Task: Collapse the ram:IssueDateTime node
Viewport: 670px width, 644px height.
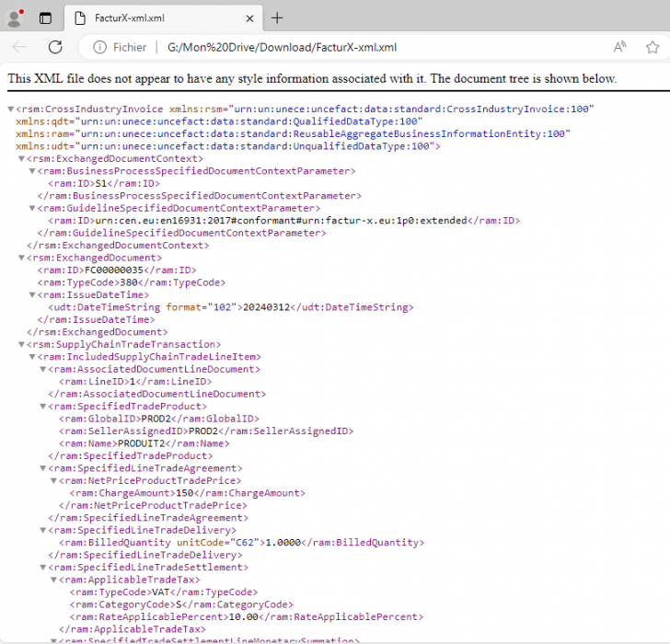Action: pos(31,295)
